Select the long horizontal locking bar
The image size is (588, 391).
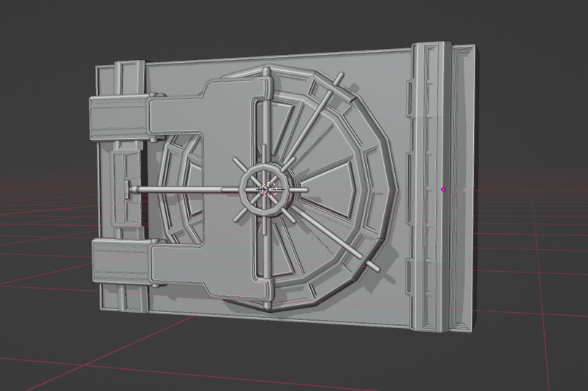(x=185, y=190)
